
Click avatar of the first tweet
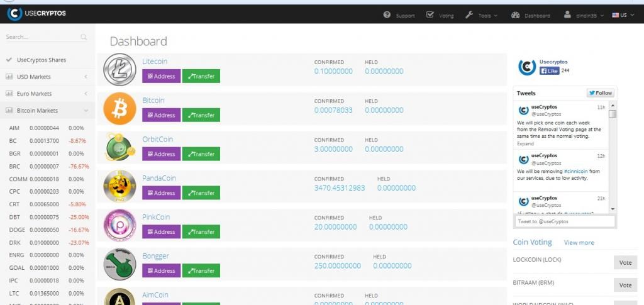point(524,111)
